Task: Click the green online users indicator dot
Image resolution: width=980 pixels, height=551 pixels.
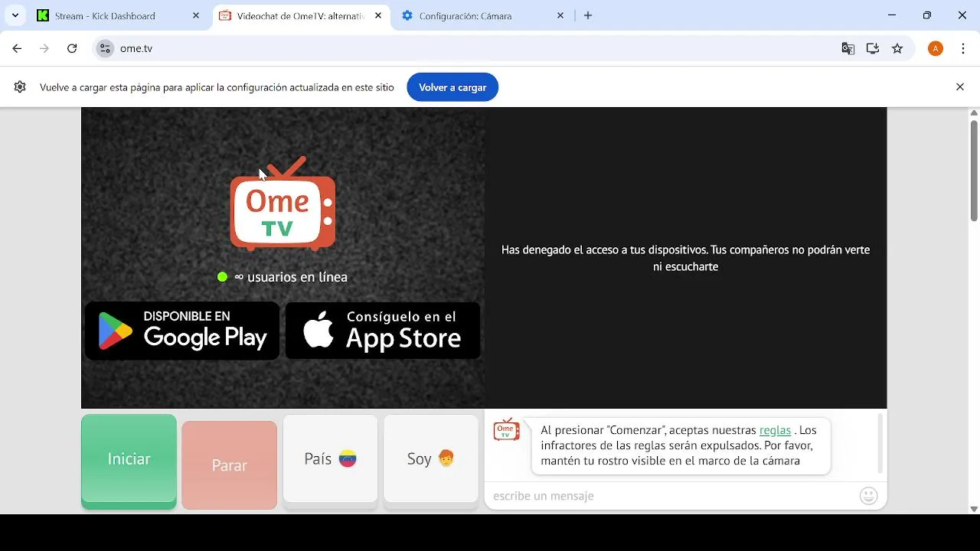Action: [x=222, y=277]
